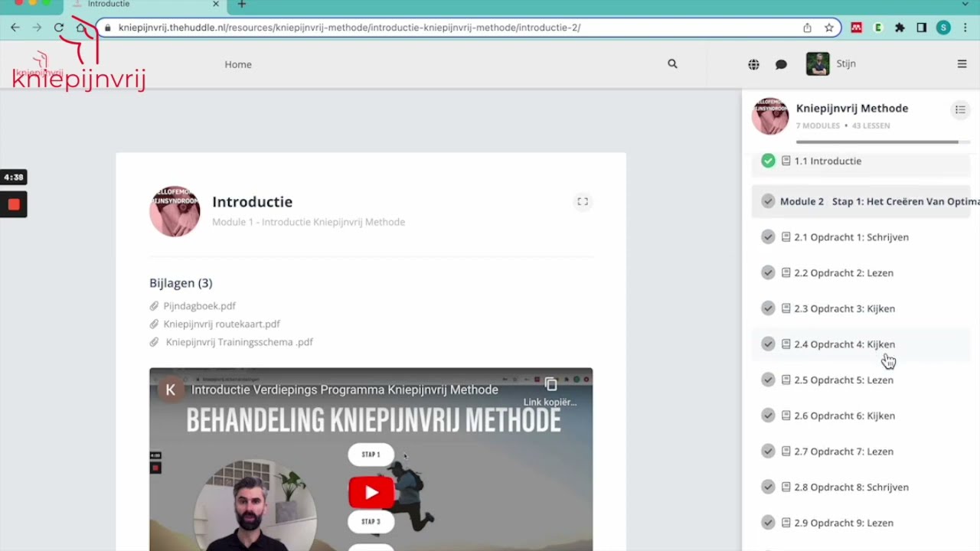Open lesson 2.4 Opdracht 4: Kijken
This screenshot has width=980, height=551.
click(844, 344)
